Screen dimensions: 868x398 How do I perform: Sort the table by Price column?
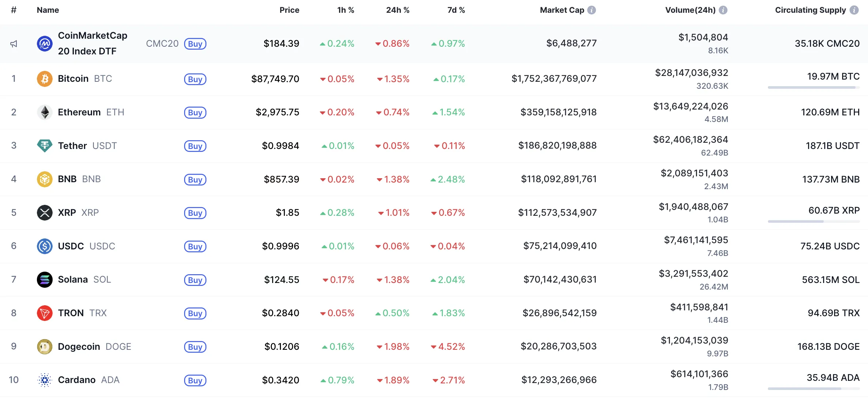tap(289, 10)
